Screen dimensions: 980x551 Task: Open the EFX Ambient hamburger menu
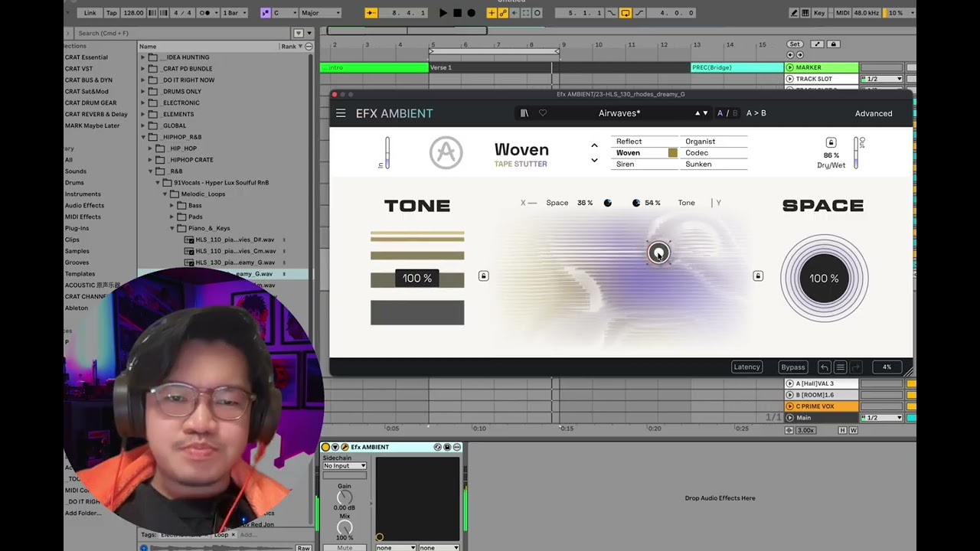point(341,113)
